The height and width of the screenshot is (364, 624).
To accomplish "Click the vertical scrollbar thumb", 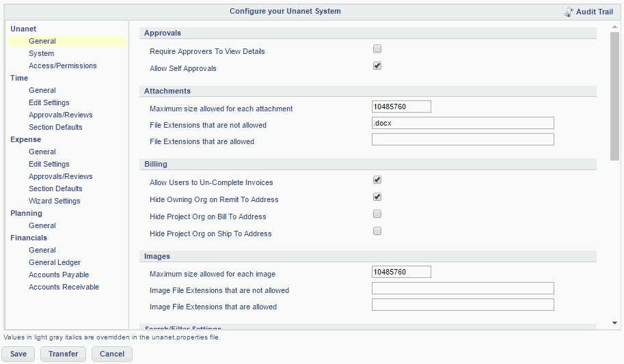I will 615,96.
